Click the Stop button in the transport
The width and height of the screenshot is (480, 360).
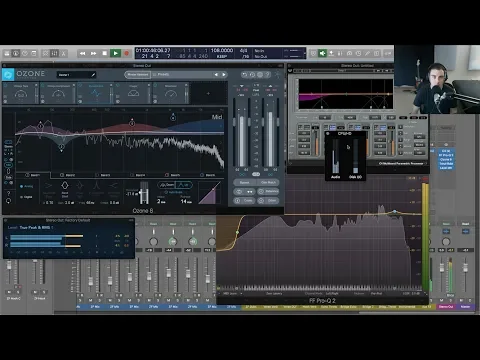[105, 53]
